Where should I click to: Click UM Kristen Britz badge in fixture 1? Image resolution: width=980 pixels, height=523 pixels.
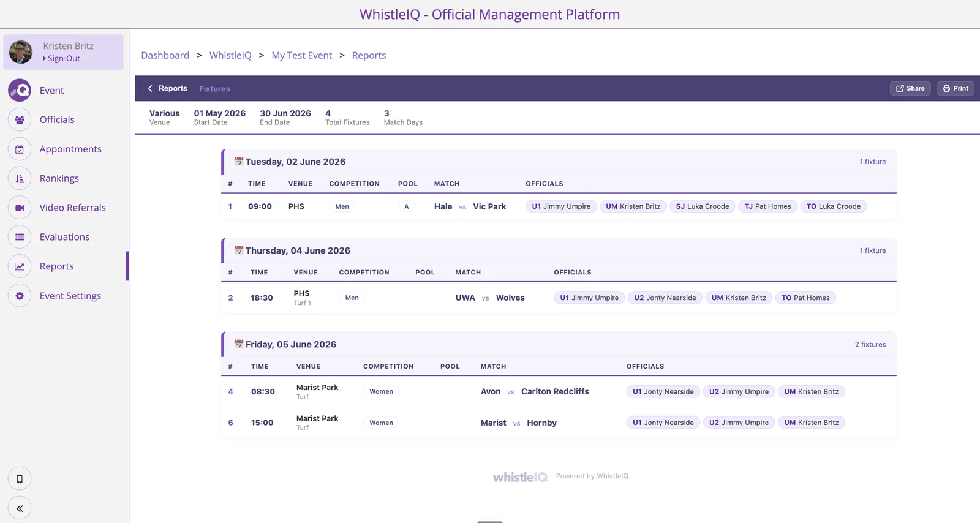[633, 206]
